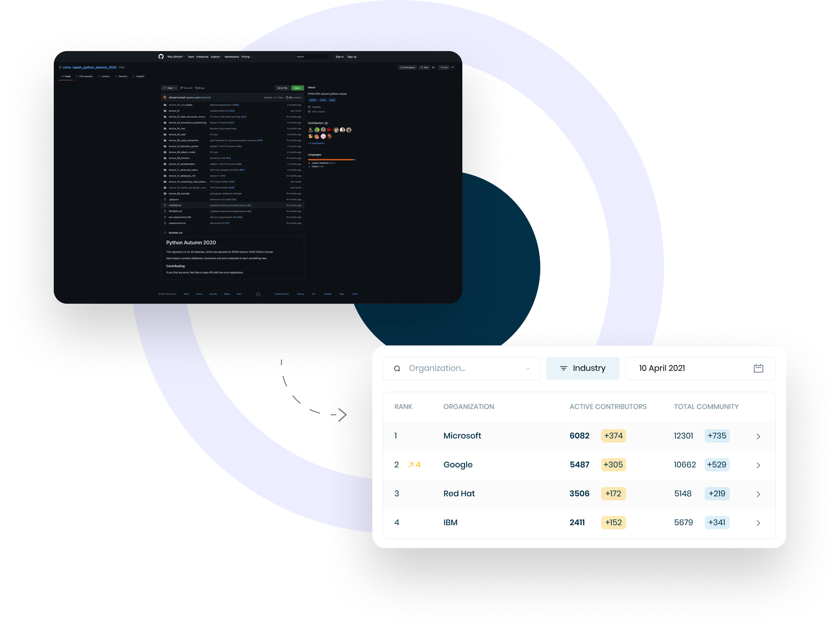Toggle between 1 branch and 0 tags view
Image resolution: width=840 pixels, height=629 pixels.
[186, 88]
